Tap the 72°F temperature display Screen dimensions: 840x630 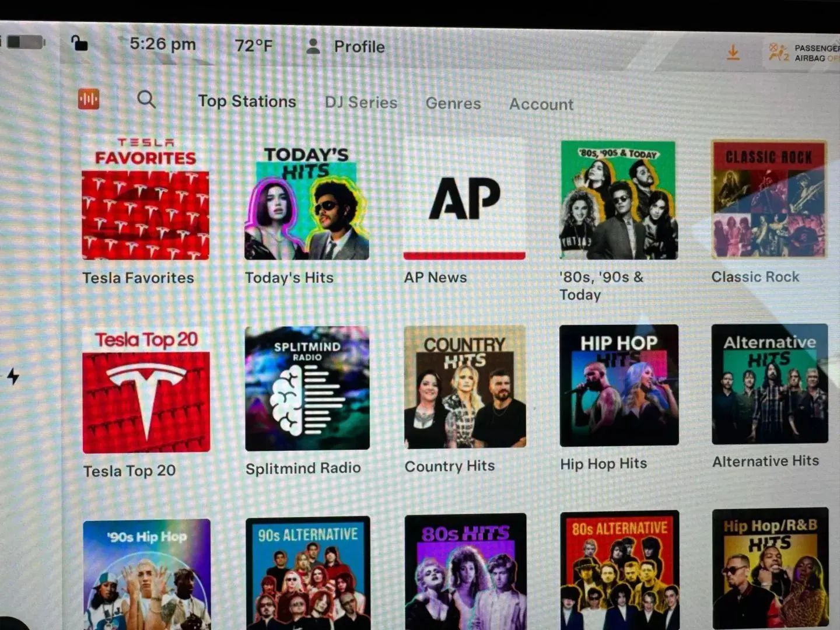[254, 45]
